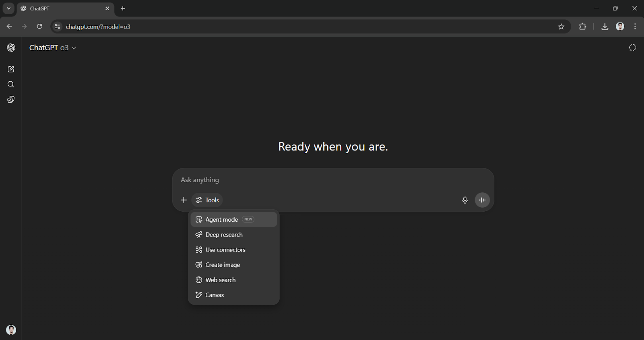Go forward in browser history
Viewport: 644px width, 340px height.
coord(24,27)
